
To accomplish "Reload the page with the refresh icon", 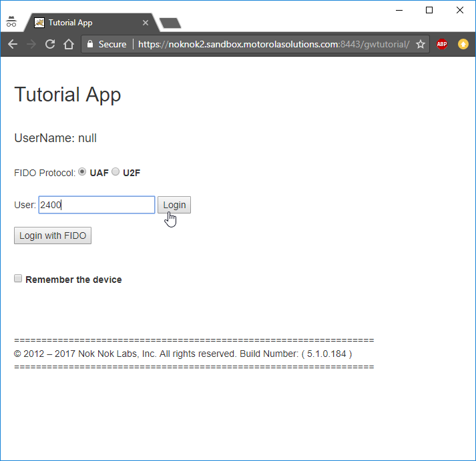I will click(x=50, y=44).
